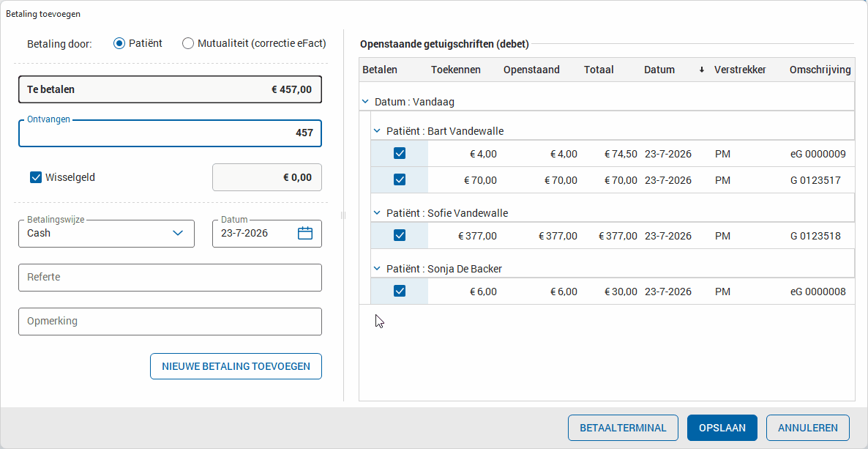Click Toekennen cell € 6,00
The width and height of the screenshot is (868, 449).
(x=483, y=291)
